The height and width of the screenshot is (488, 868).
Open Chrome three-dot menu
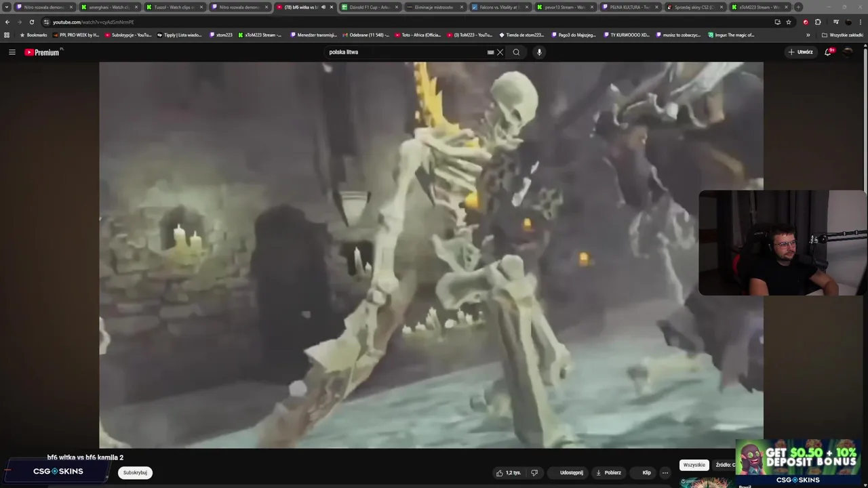click(861, 22)
